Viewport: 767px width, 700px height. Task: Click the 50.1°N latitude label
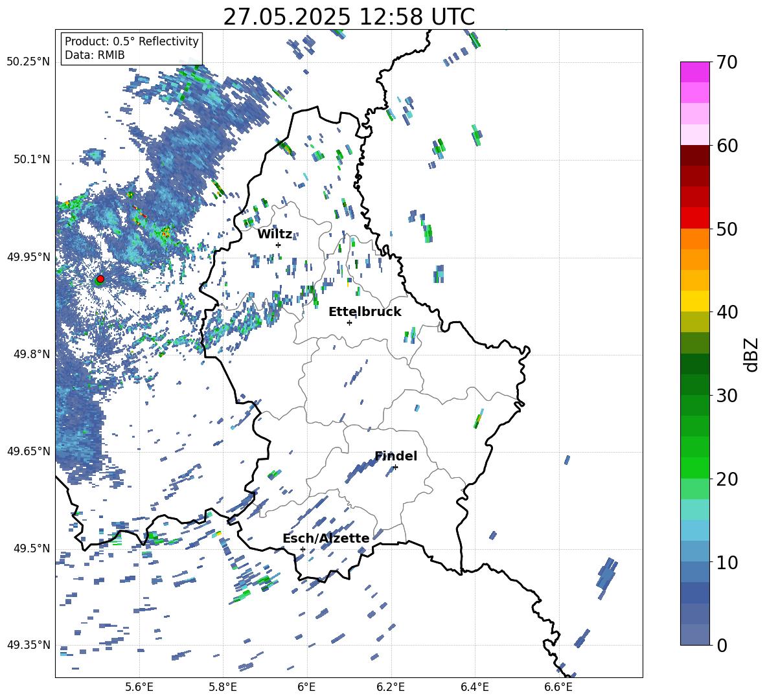(x=31, y=160)
